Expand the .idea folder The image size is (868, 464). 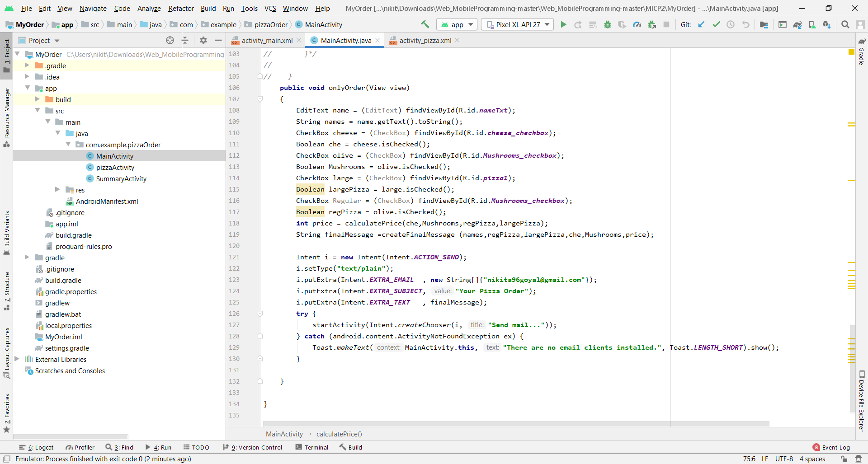[27, 76]
